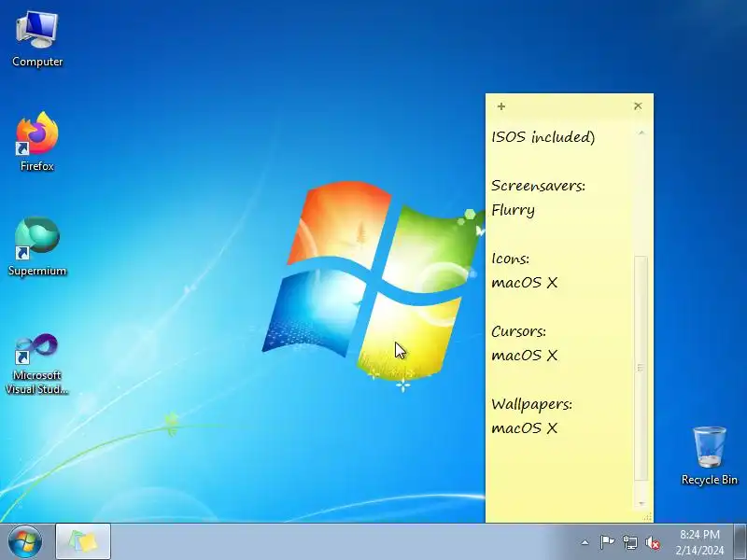Open the clock showing 8:24 PM
747x560 pixels.
pos(699,542)
